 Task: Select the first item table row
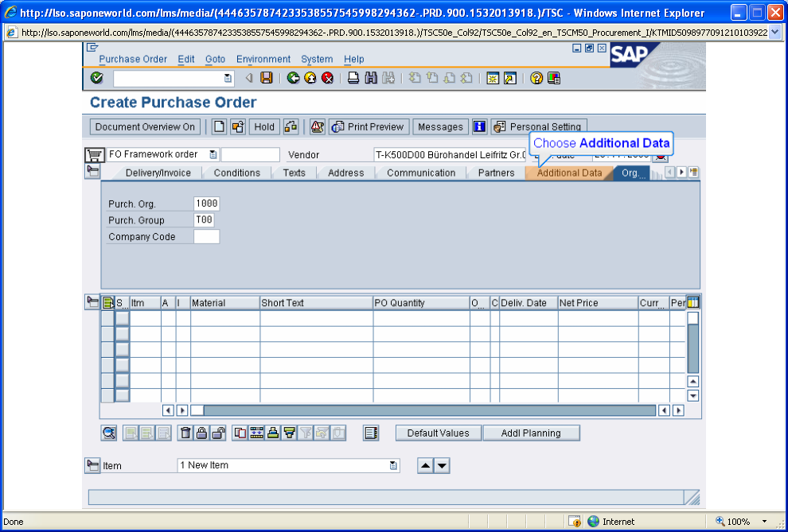point(107,319)
